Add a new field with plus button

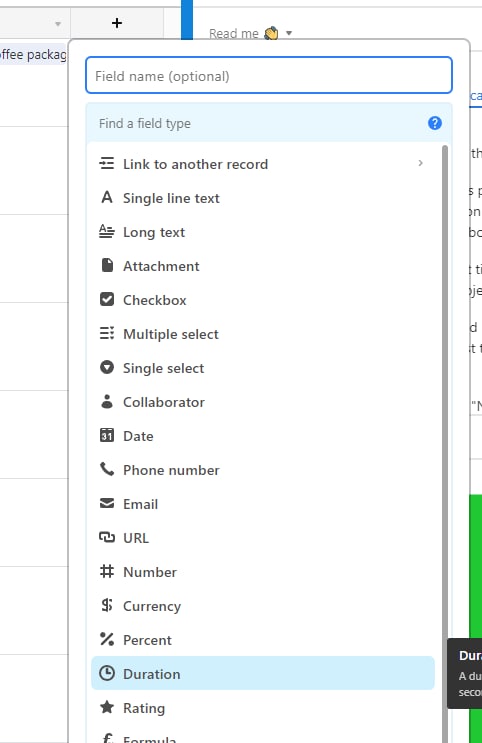click(117, 23)
